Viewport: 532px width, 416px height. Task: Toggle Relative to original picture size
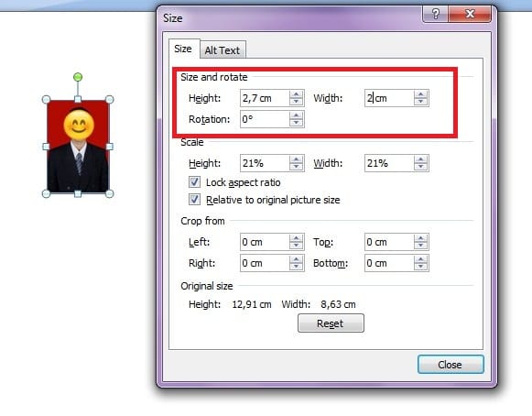pyautogui.click(x=194, y=200)
